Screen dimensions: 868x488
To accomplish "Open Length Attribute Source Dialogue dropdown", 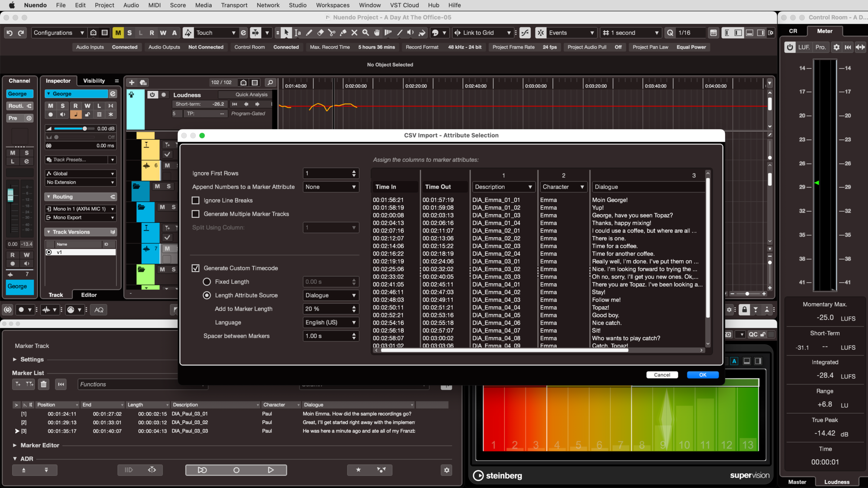I will pos(330,295).
